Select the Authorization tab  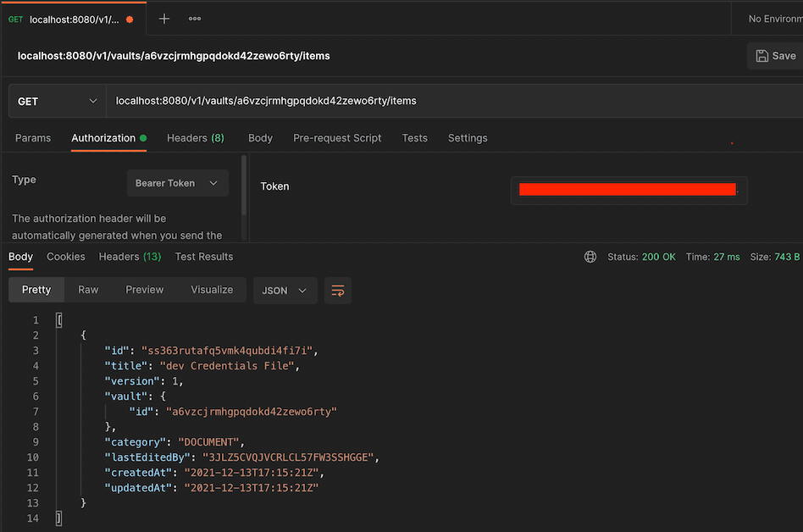coord(108,138)
